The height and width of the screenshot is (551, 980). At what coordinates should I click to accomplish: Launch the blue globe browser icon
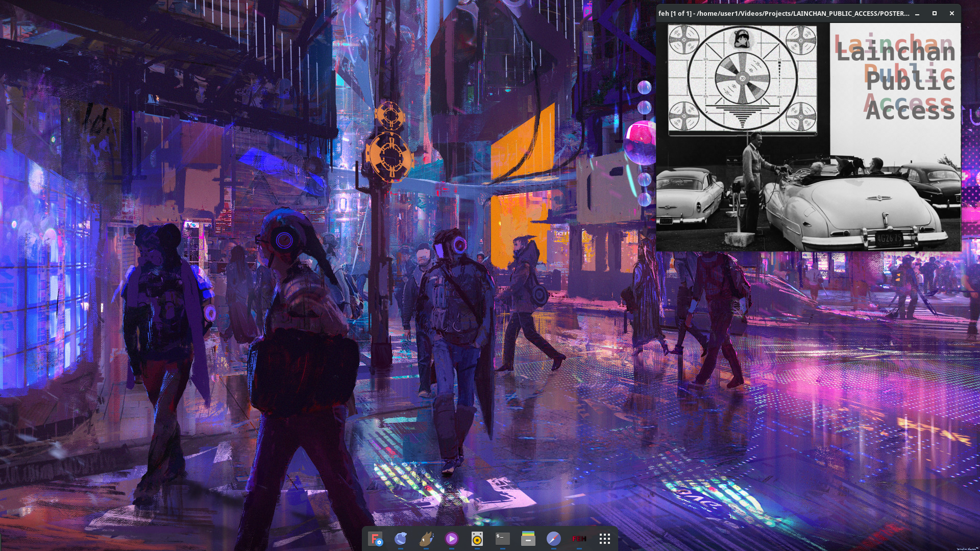point(401,539)
